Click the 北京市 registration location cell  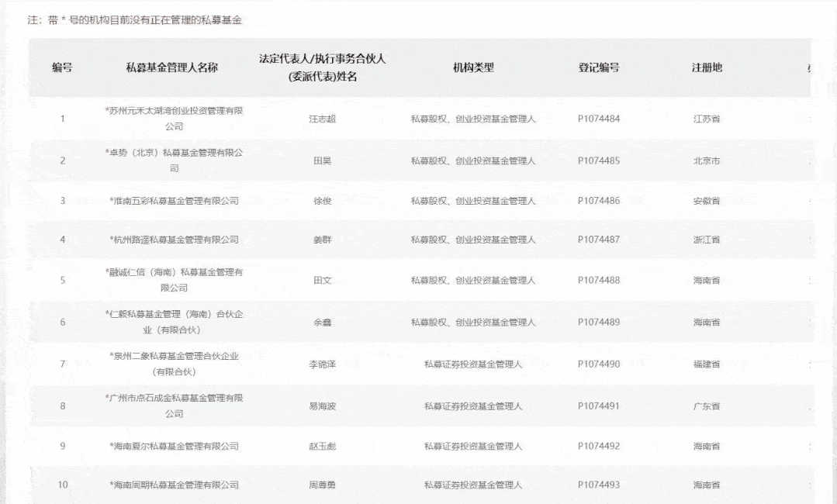[707, 161]
